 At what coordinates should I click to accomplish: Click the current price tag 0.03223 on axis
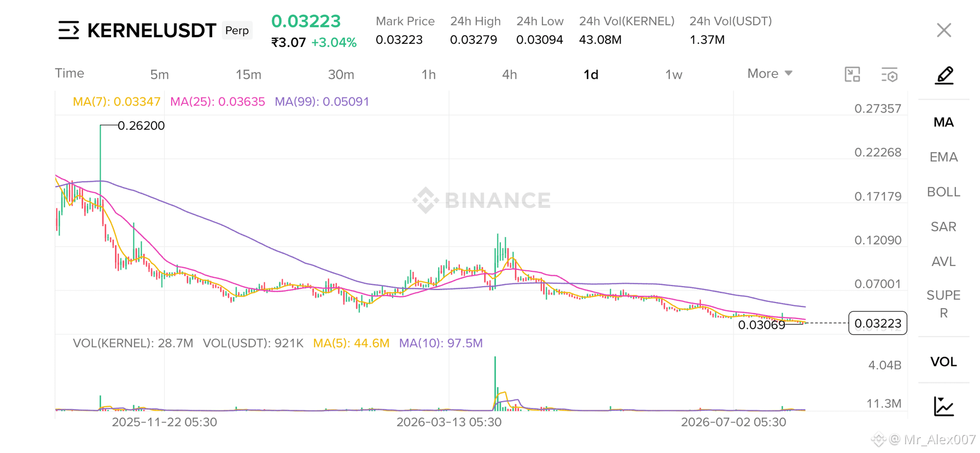878,323
